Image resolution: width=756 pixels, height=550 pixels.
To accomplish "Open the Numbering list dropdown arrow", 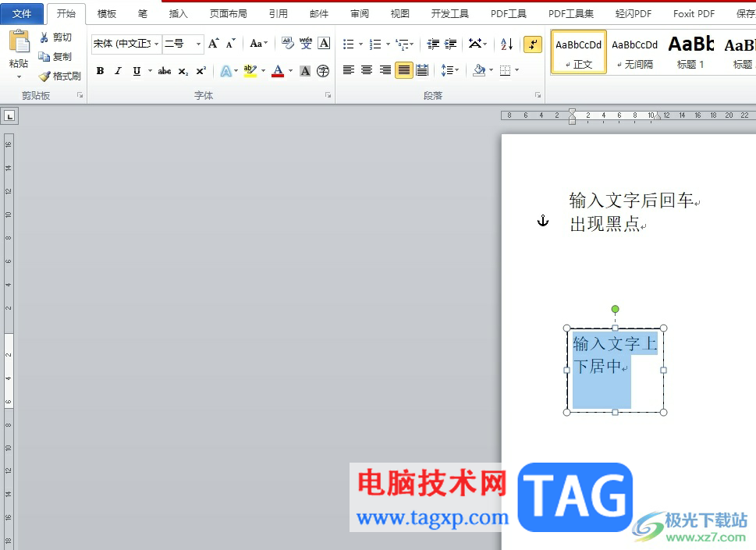I will pyautogui.click(x=388, y=44).
